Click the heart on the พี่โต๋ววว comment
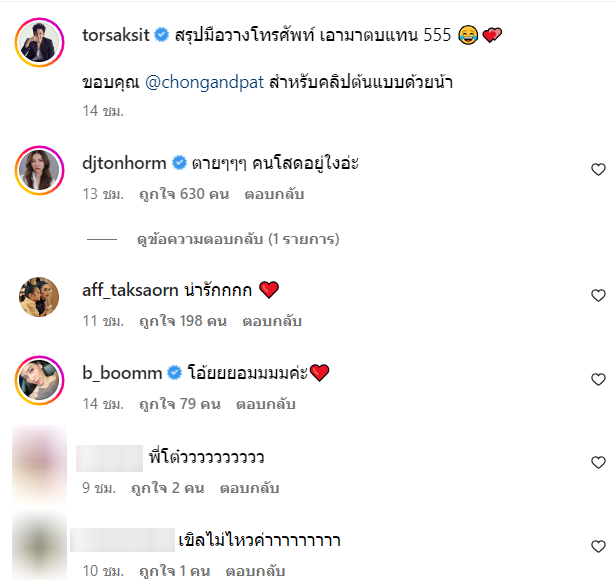This screenshot has width=616, height=587. click(598, 462)
